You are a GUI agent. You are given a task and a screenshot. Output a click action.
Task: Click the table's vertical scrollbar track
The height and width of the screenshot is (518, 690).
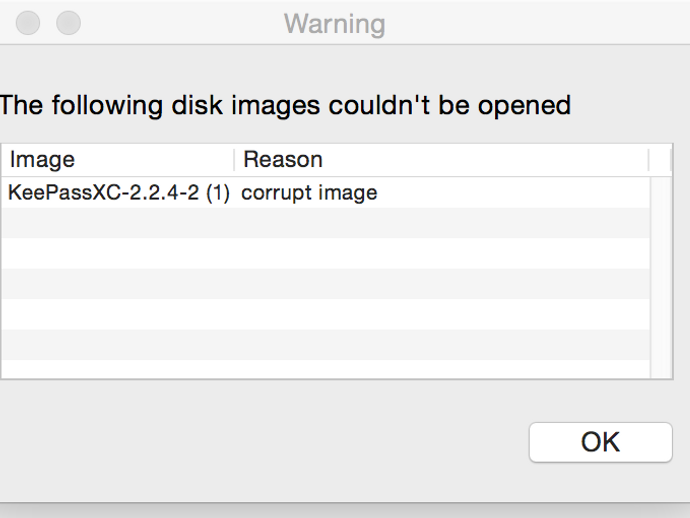click(x=661, y=280)
